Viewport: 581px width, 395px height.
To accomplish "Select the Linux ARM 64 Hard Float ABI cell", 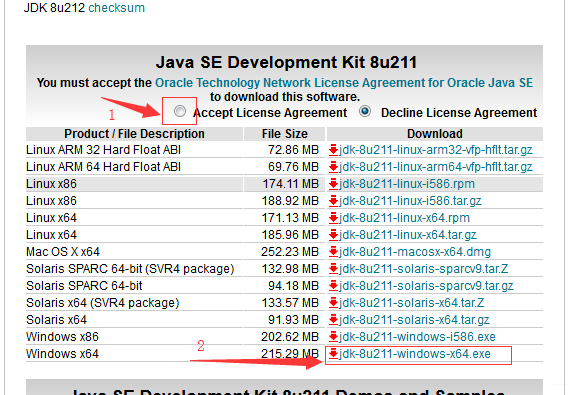I will pyautogui.click(x=135, y=167).
